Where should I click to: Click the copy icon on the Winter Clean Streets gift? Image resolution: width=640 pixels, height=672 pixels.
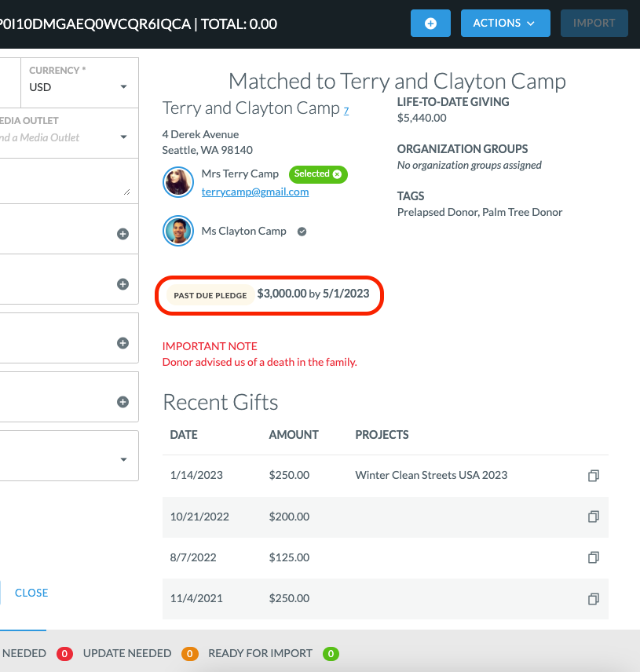click(x=594, y=476)
